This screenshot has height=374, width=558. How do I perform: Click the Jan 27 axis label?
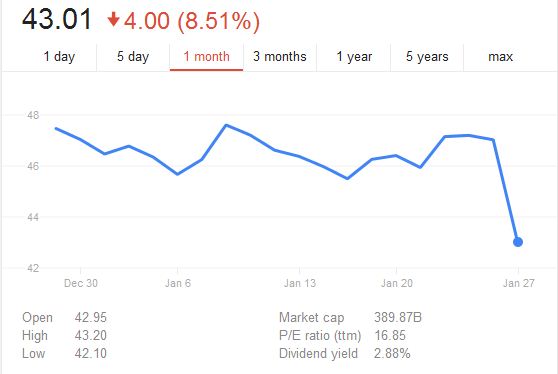pyautogui.click(x=518, y=283)
